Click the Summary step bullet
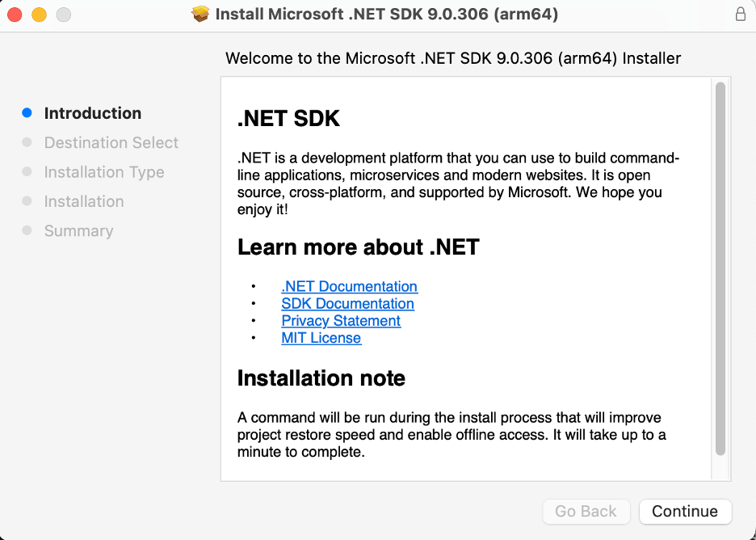Screen dimensions: 756x540 (x=27, y=230)
